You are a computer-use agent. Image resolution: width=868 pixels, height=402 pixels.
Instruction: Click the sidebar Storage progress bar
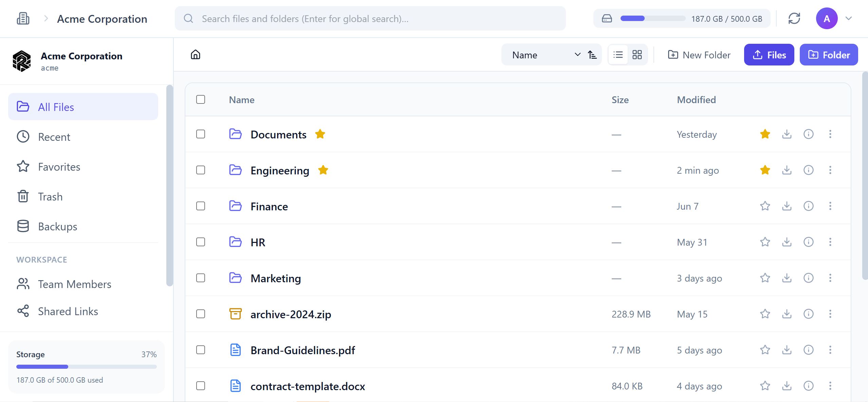click(x=87, y=367)
